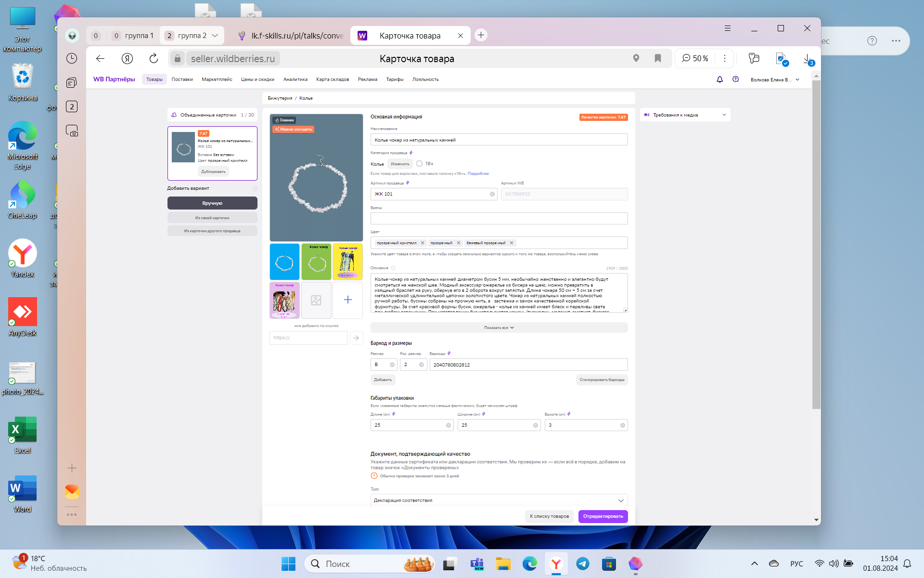Click the https:// photo link input
924x578 pixels.
point(308,338)
